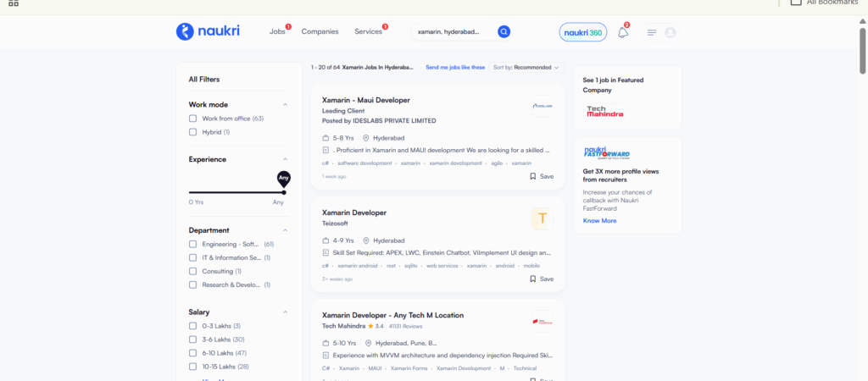Viewport: 868px width, 381px height.
Task: Click the Naukri 360 badge
Action: pyautogui.click(x=583, y=32)
